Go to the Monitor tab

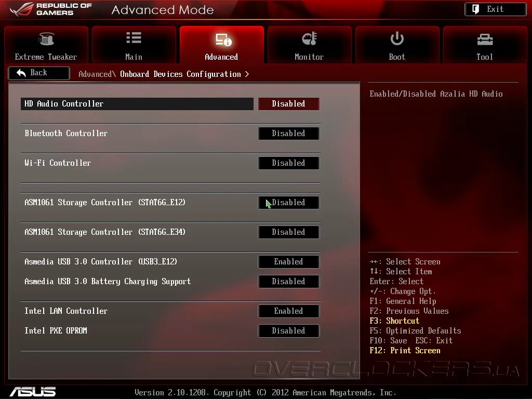pyautogui.click(x=309, y=45)
